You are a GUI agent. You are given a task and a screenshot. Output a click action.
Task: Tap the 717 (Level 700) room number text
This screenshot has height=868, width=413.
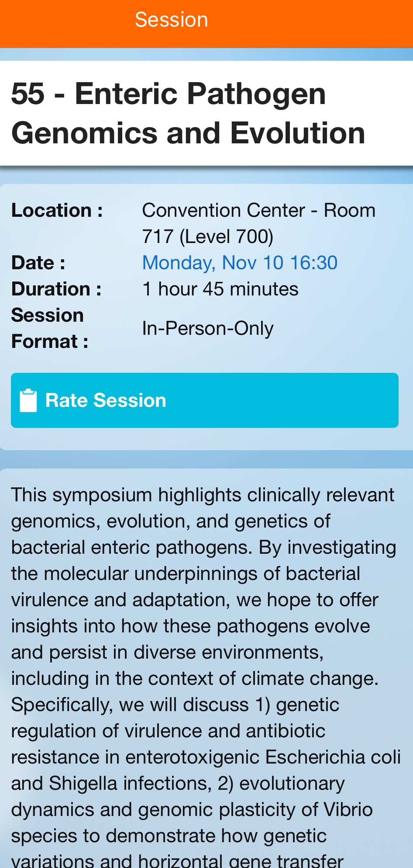208,237
